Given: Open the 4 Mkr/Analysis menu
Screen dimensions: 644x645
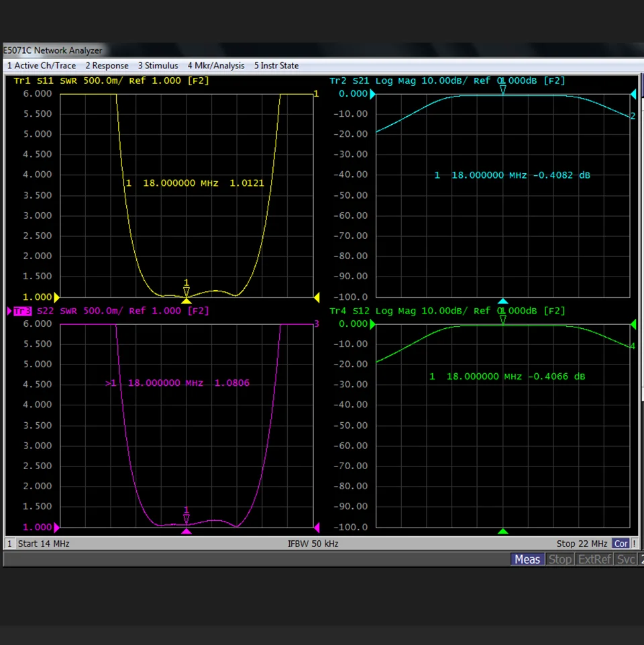Looking at the screenshot, I should pyautogui.click(x=216, y=66).
